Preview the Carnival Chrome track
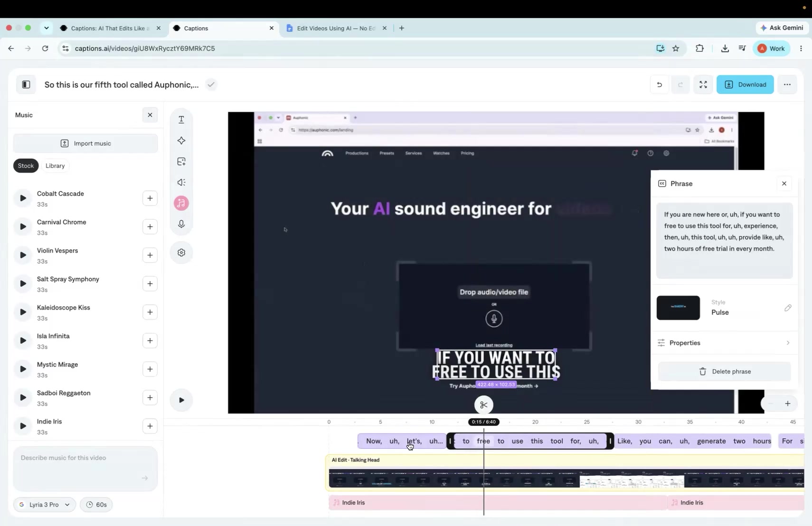The width and height of the screenshot is (812, 526). [23, 227]
